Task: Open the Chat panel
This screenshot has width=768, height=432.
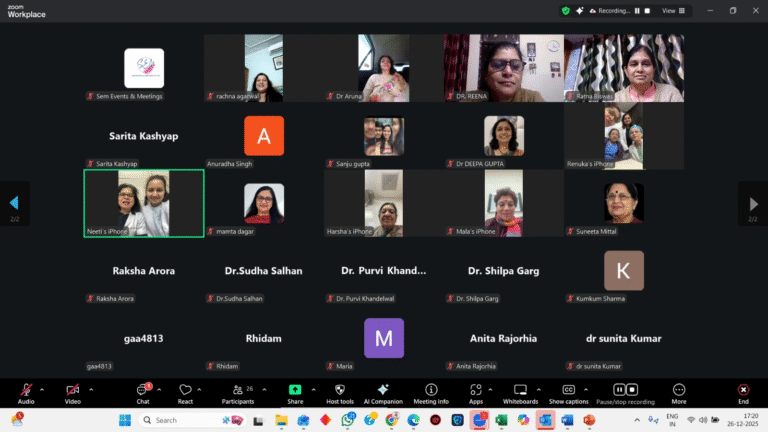Action: [142, 390]
